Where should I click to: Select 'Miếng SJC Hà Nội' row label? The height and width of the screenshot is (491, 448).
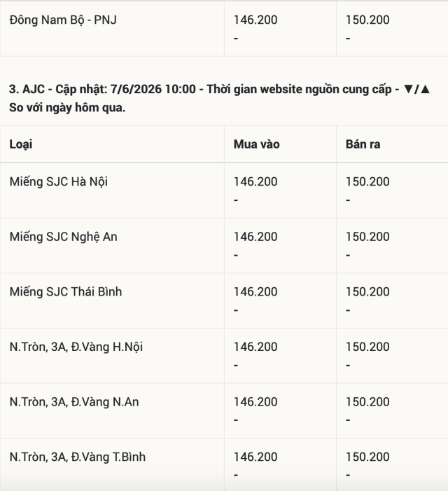[59, 182]
